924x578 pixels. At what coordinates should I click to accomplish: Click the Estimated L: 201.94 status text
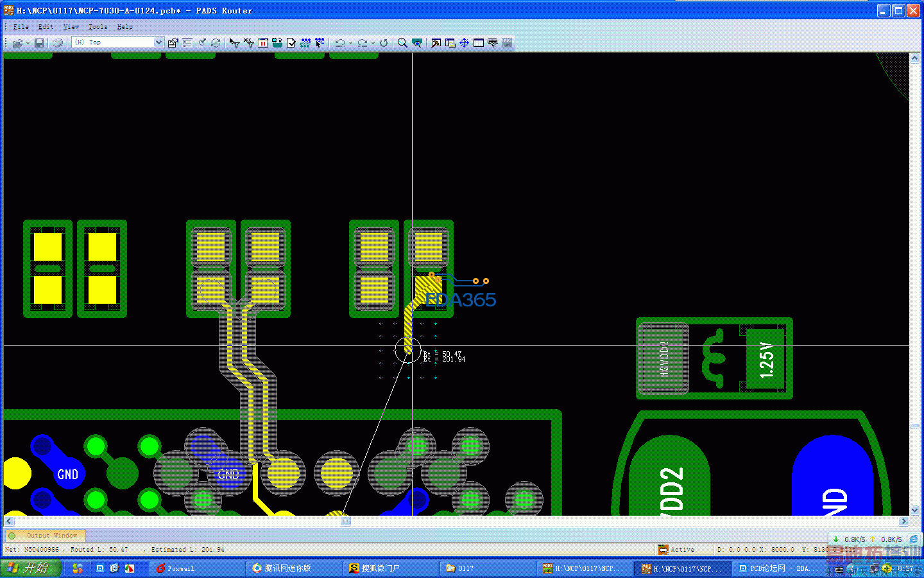tap(188, 550)
